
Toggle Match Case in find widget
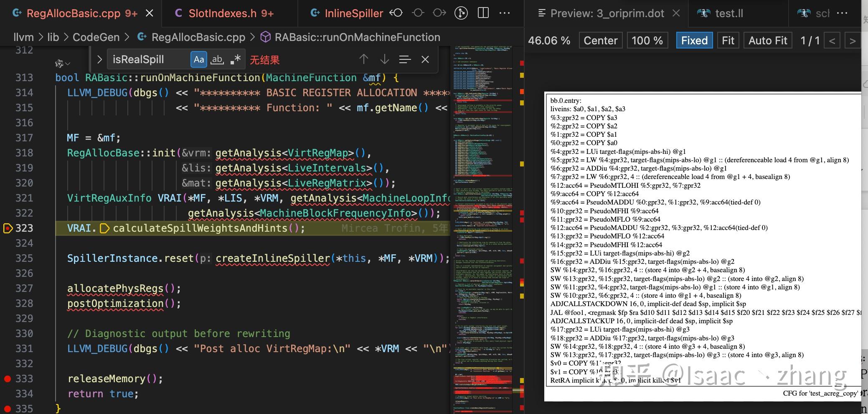point(199,59)
